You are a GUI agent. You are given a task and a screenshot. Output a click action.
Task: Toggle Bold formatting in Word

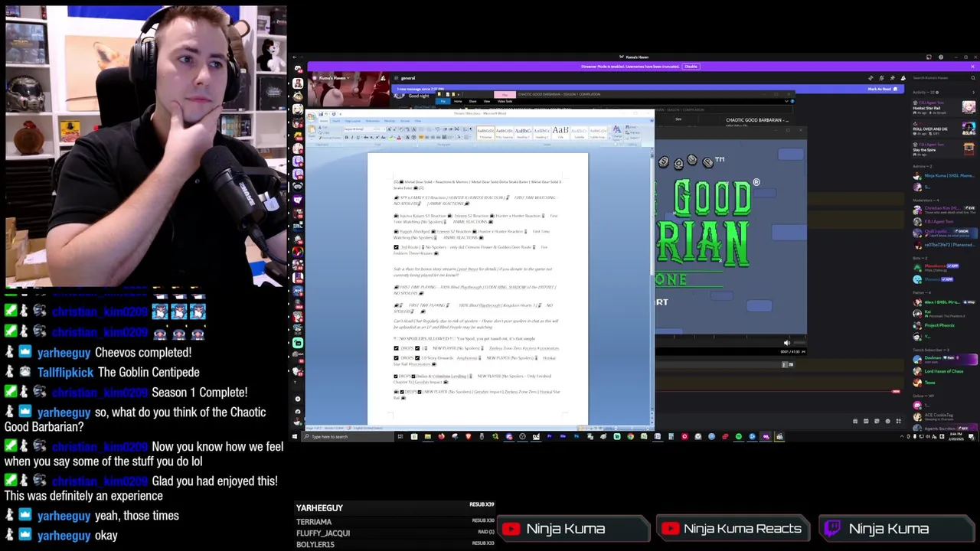[x=347, y=137]
